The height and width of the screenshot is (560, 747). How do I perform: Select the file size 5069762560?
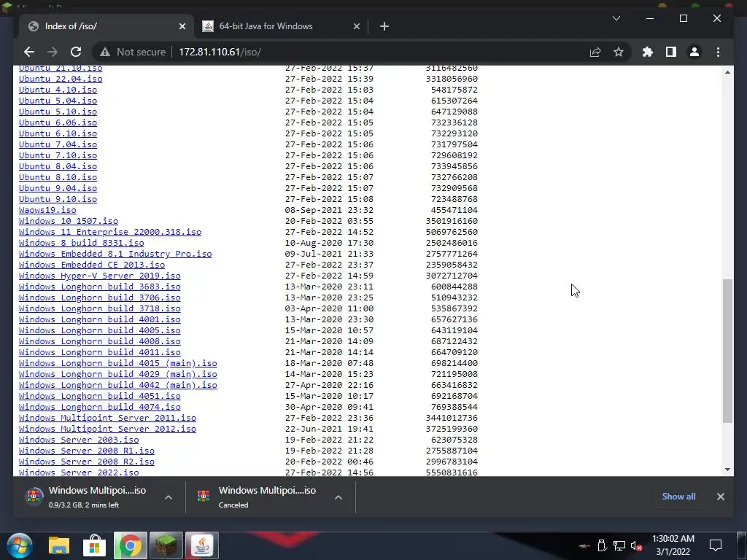pos(452,233)
